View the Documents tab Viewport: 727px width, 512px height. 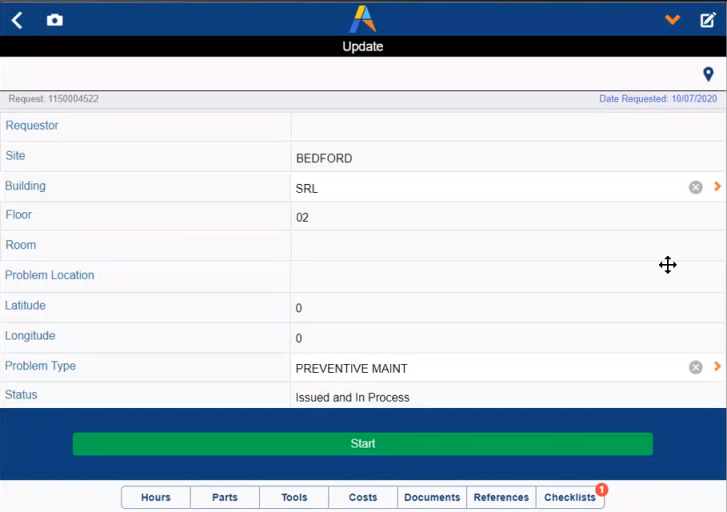click(x=432, y=497)
